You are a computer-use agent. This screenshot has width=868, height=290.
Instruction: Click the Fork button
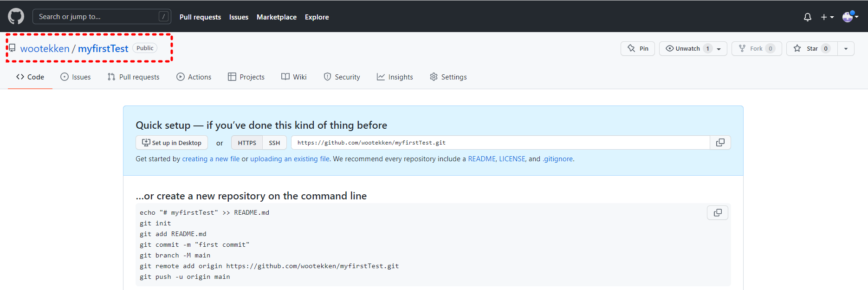pyautogui.click(x=757, y=48)
